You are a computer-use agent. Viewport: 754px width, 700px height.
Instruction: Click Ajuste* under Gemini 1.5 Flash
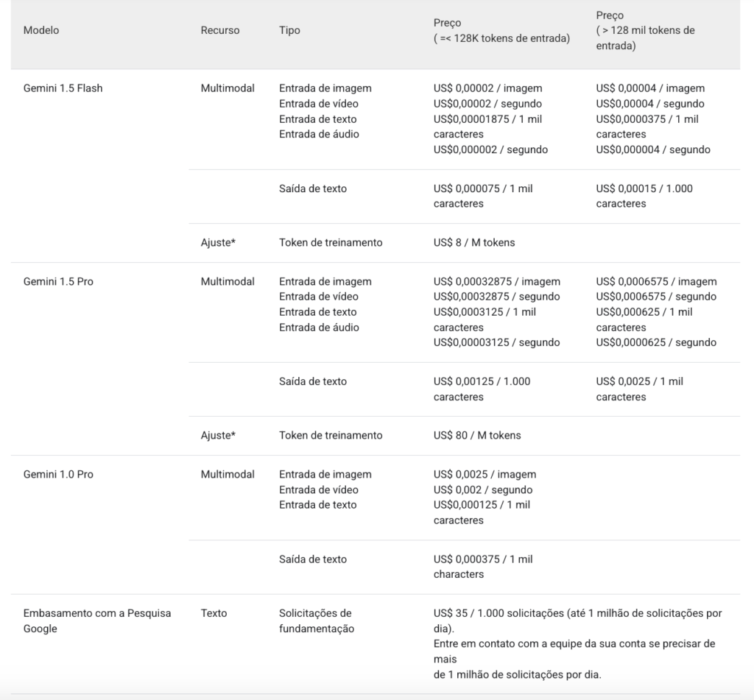click(x=218, y=242)
